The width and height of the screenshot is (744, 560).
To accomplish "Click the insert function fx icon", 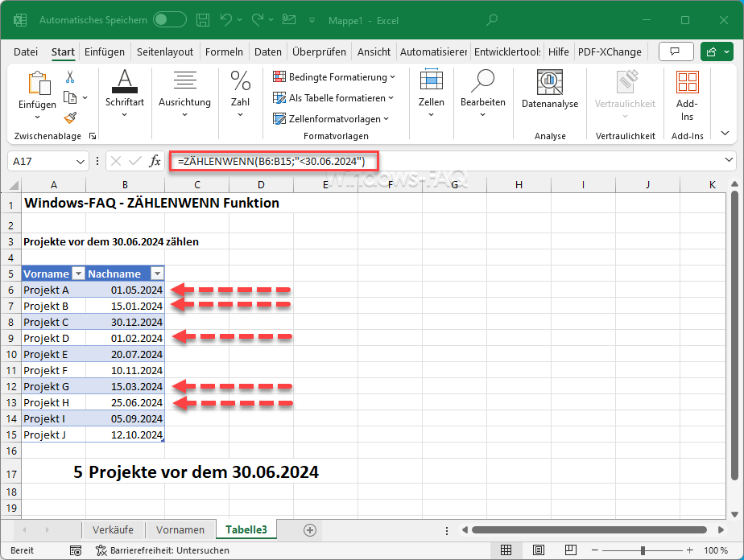I will [x=155, y=161].
